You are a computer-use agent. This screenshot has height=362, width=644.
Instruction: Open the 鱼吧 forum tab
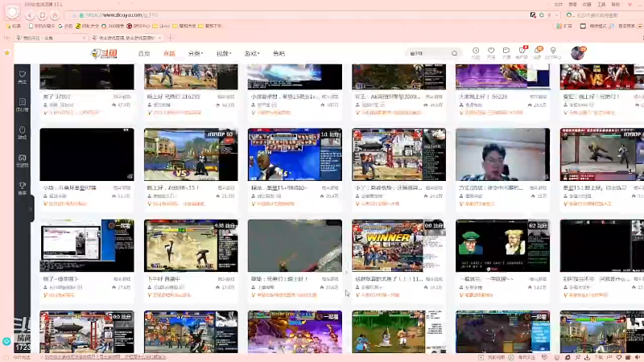(279, 53)
